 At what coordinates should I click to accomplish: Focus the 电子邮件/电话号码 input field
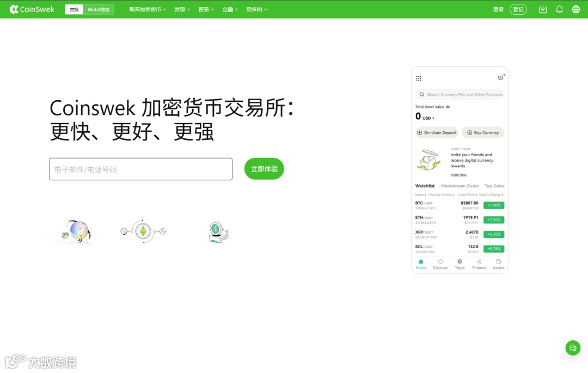pyautogui.click(x=141, y=169)
